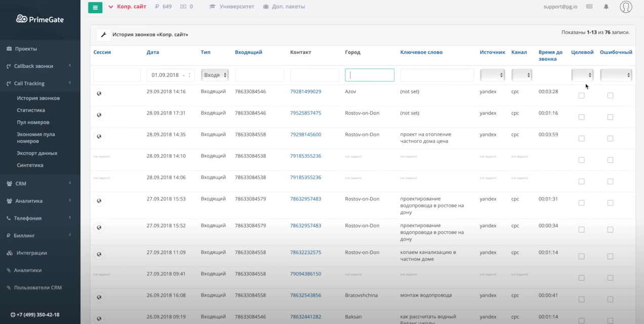The width and height of the screenshot is (644, 324).
Task: Click the Сессия filter input field
Action: [117, 75]
